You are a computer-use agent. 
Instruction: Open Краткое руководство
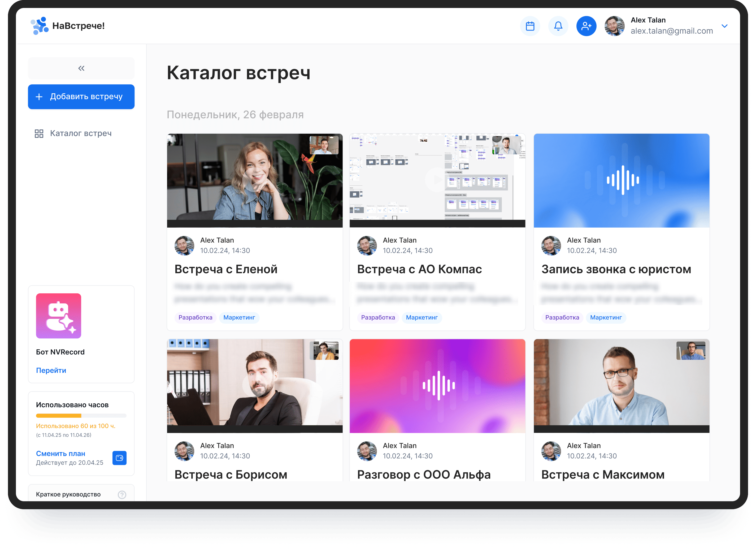click(x=81, y=493)
